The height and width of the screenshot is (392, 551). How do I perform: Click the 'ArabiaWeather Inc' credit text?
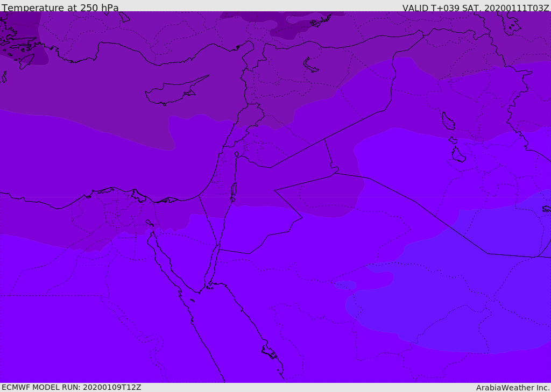click(x=513, y=388)
